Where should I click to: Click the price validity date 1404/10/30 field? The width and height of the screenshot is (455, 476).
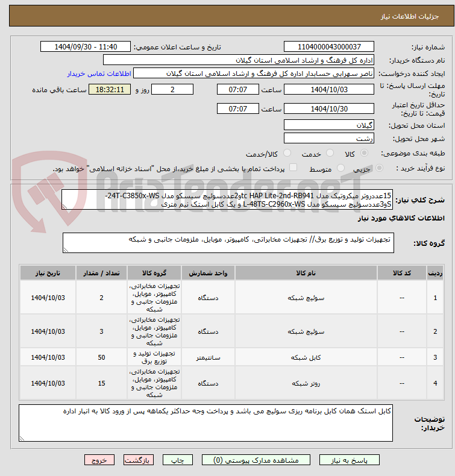(x=329, y=108)
